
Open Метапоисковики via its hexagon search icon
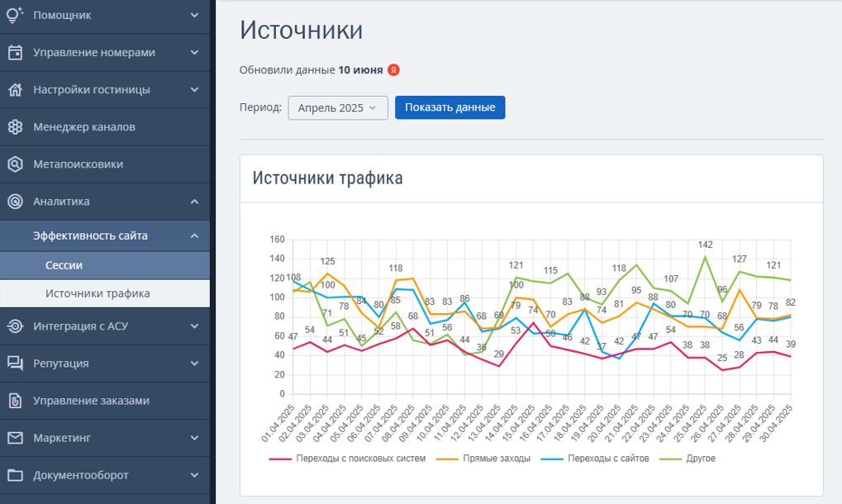pyautogui.click(x=15, y=164)
